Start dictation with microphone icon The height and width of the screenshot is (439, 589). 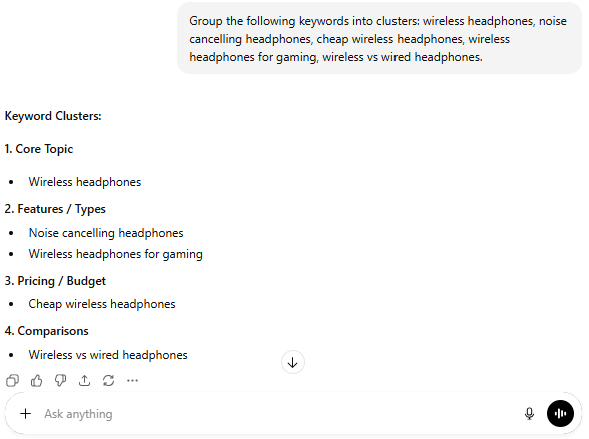[530, 413]
